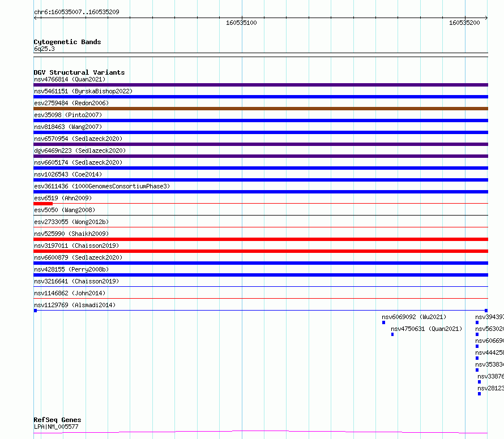
Task: Click nsv3216641 (Chaisson2019) label
Action: pyautogui.click(x=76, y=281)
